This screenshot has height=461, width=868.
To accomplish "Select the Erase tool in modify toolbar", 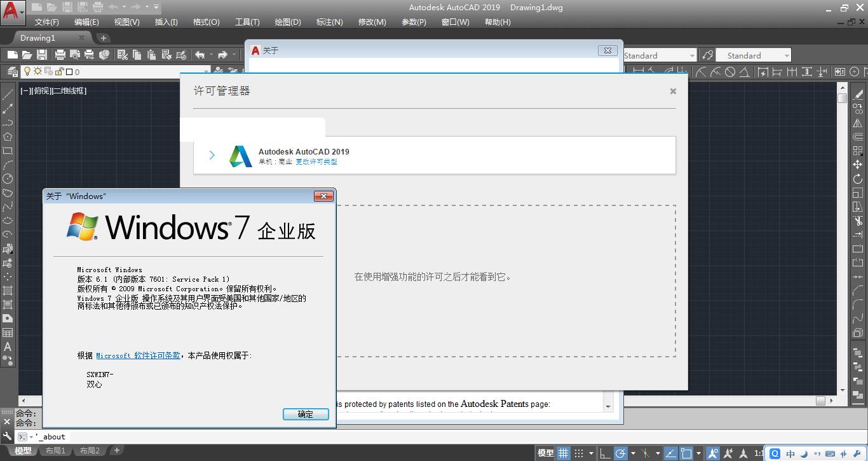I will 858,95.
